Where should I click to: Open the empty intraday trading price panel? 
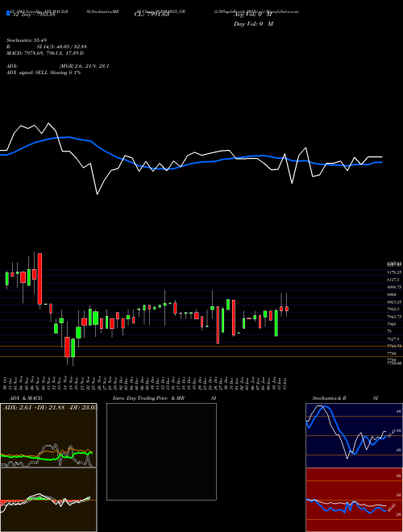[x=161, y=451]
